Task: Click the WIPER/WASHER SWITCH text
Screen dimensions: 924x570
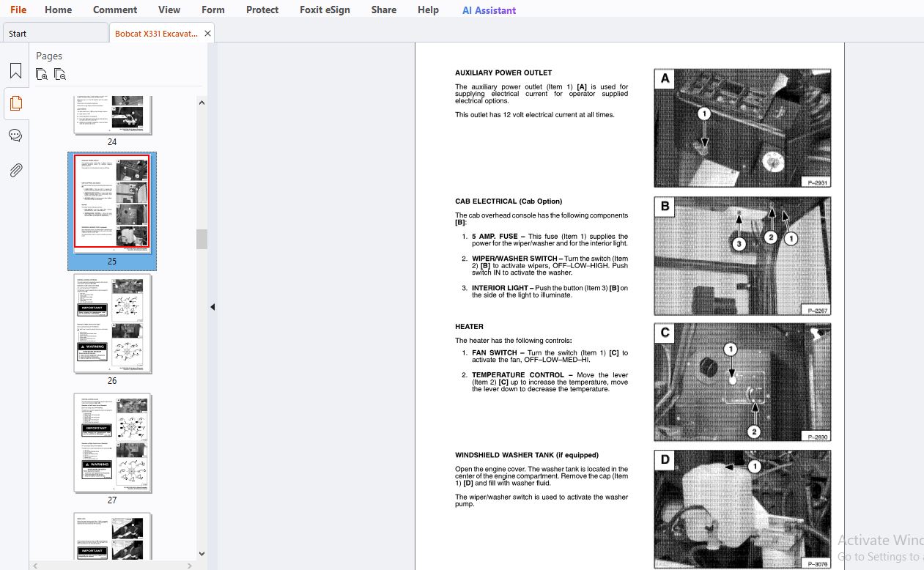Action: 514,259
